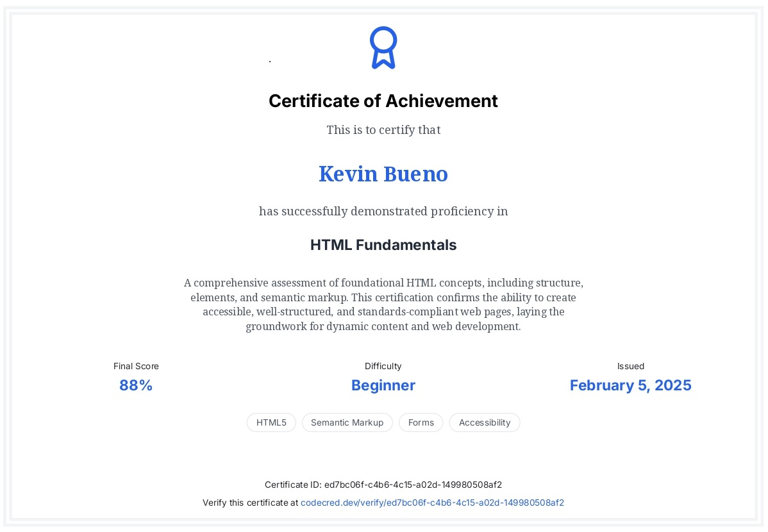Click the 'Verify this certificate at' text
The width and height of the screenshot is (768, 532).
pos(251,503)
